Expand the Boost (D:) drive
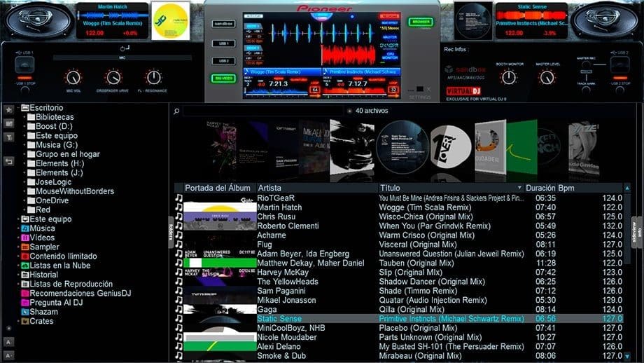 tap(24, 127)
